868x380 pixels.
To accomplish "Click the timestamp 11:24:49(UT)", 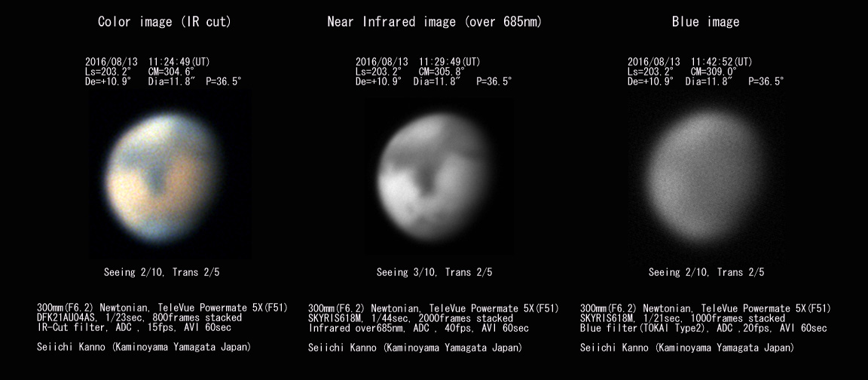I will tap(179, 62).
